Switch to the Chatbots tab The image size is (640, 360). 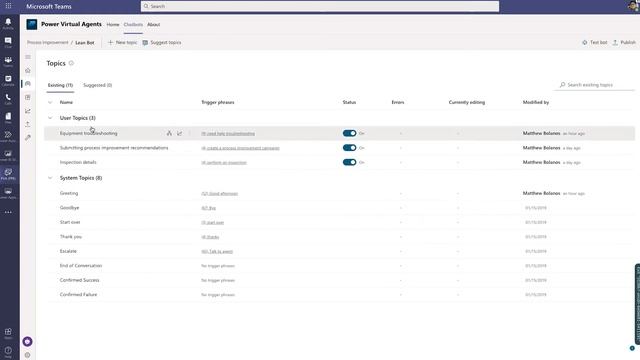tap(133, 24)
